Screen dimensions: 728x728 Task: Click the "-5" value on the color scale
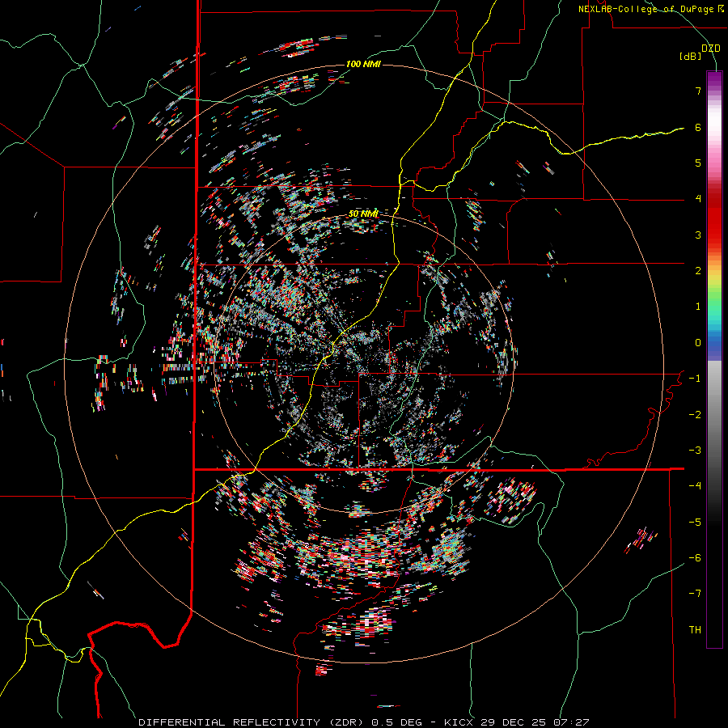click(x=695, y=523)
